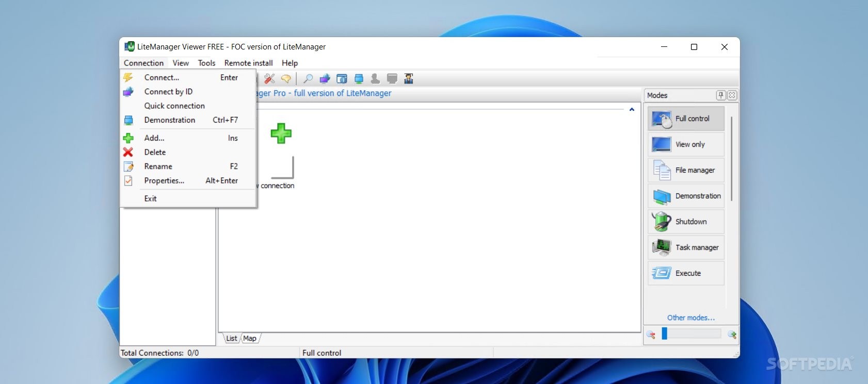Choose Demonstration in the Connection menu

[x=188, y=120]
